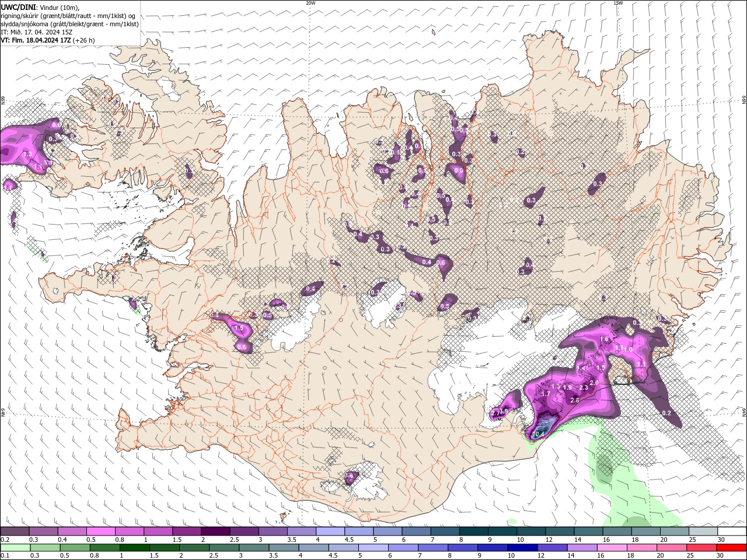Screen dimensions: 747x560
Task: Click the deep blue 10 swatch in the bottom legend row
Action: click(x=522, y=548)
